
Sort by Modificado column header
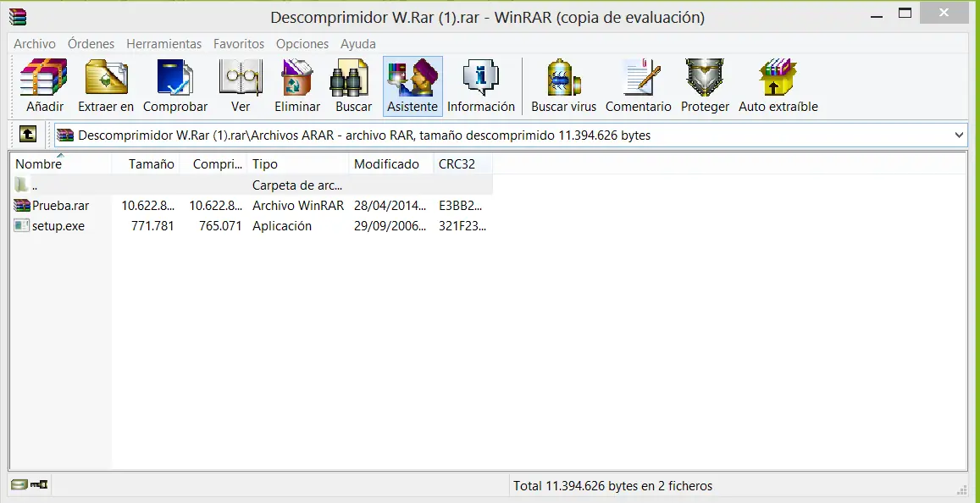point(390,163)
